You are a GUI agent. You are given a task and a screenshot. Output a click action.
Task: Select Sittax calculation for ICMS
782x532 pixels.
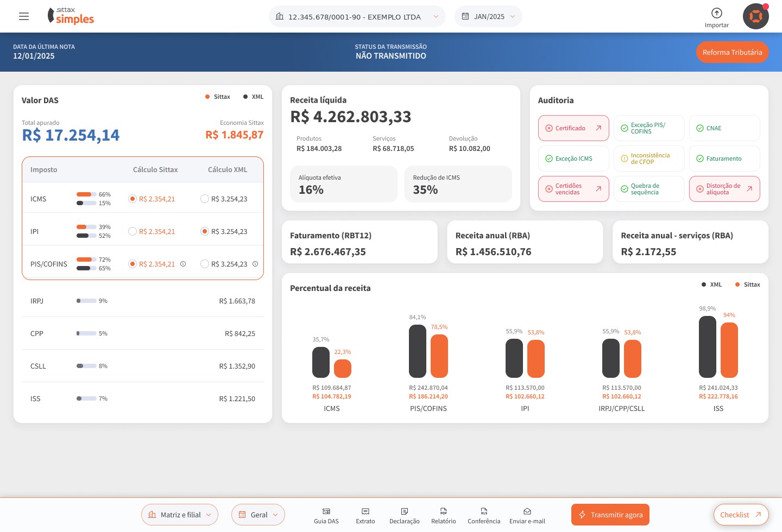(132, 199)
